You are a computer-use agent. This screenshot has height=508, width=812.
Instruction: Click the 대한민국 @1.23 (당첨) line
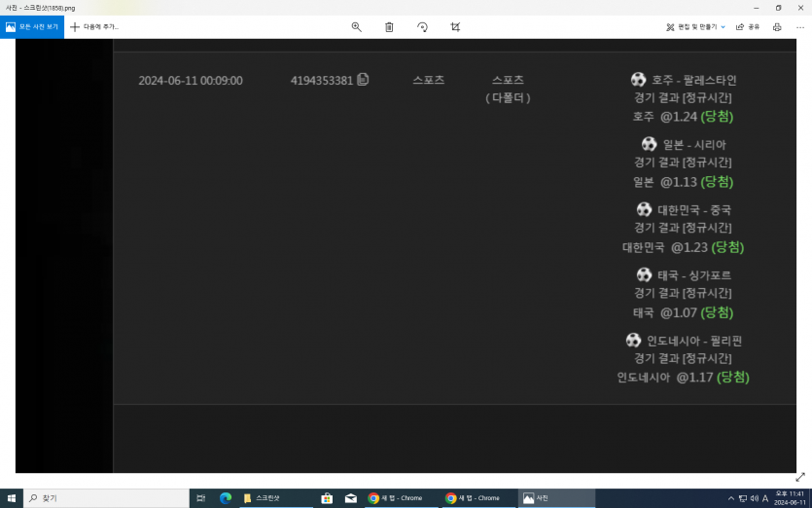(x=683, y=247)
